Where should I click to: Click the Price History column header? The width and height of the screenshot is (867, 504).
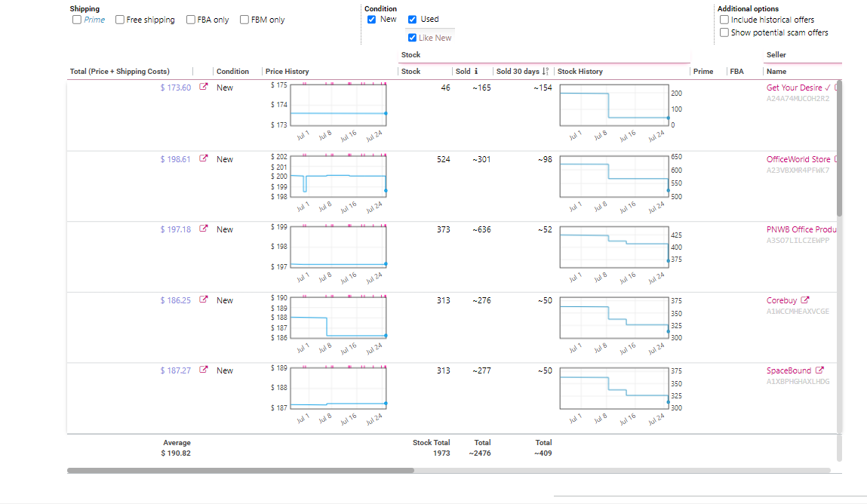287,71
